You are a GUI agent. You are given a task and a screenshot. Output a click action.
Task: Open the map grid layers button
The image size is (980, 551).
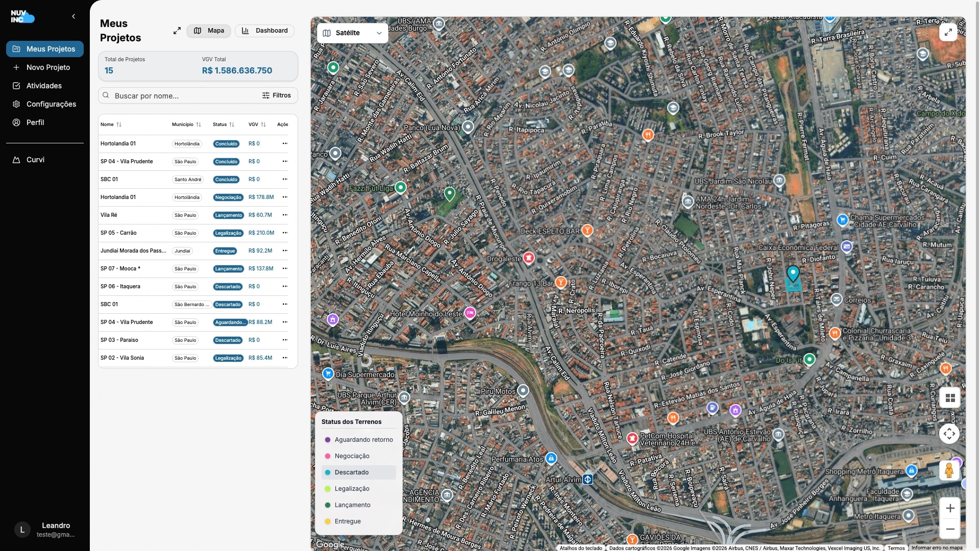[950, 398]
